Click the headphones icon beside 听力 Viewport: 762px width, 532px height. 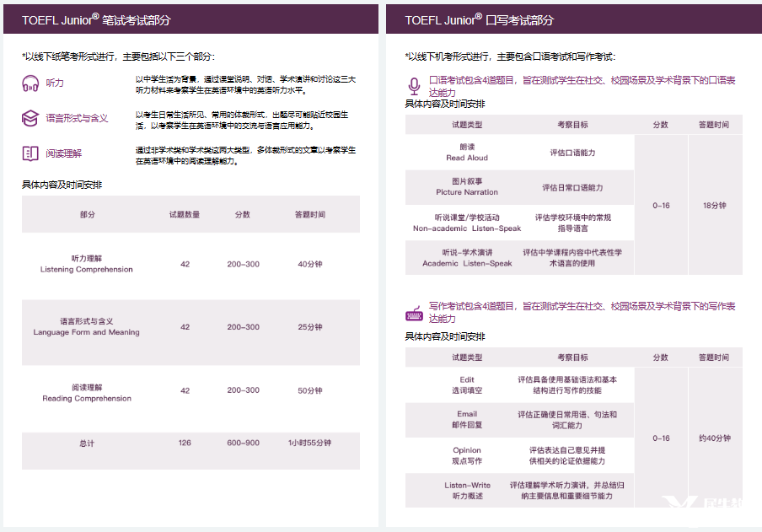coord(30,83)
